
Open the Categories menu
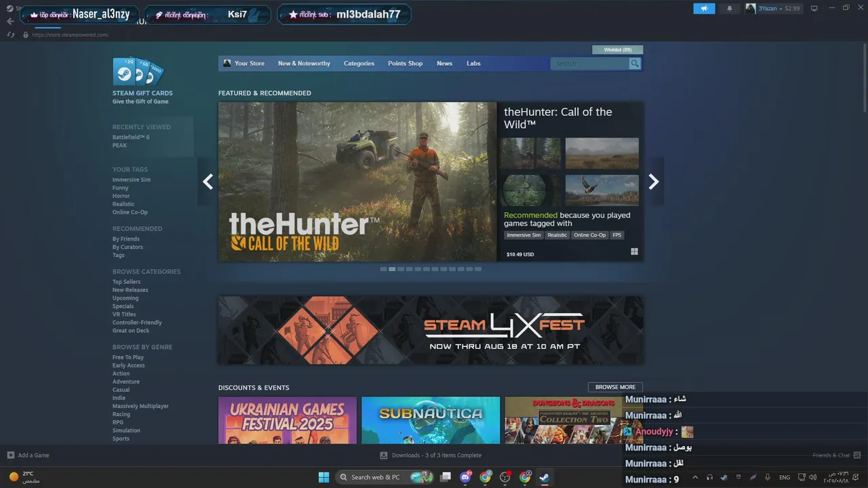coord(359,64)
